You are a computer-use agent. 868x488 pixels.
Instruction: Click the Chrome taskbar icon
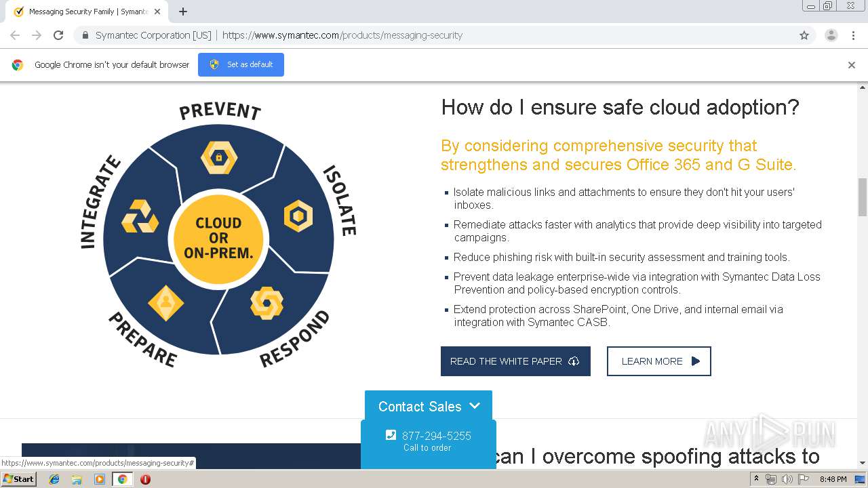click(122, 479)
